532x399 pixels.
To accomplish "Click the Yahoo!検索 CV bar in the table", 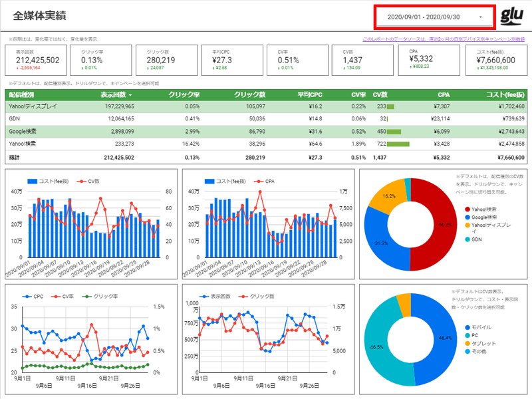I will (x=398, y=144).
